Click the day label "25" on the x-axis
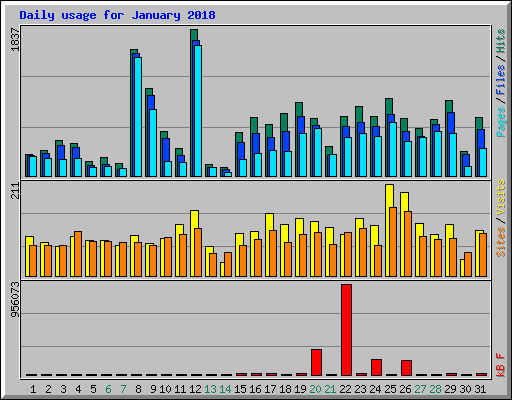 [390, 389]
